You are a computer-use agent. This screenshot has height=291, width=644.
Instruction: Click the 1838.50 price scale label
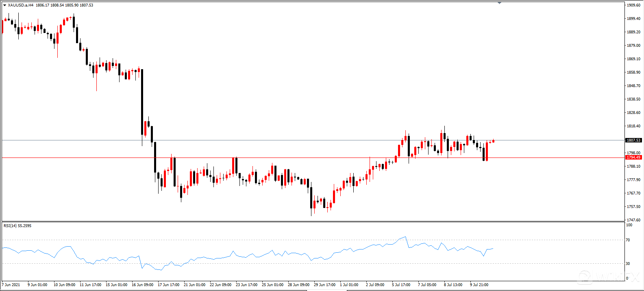tap(633, 99)
